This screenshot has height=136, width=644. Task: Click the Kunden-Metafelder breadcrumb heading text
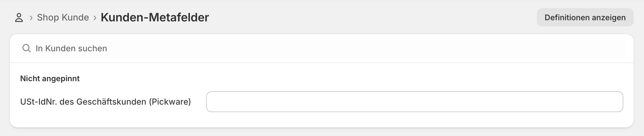click(x=155, y=17)
